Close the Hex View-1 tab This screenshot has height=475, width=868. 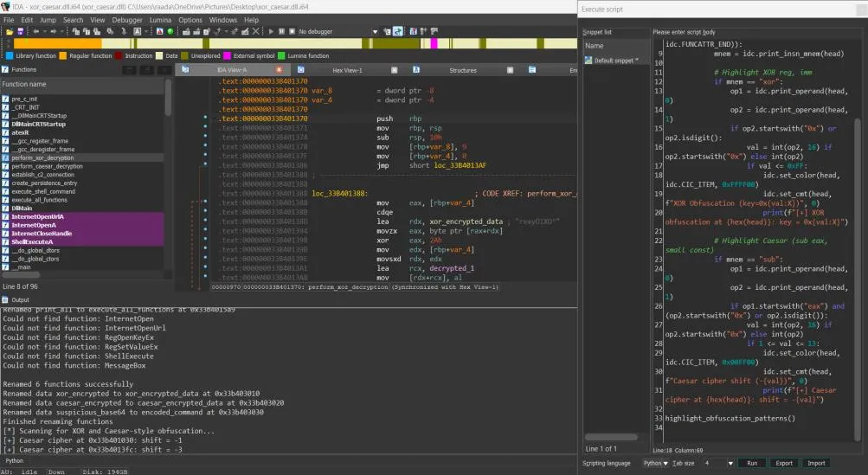[394, 70]
